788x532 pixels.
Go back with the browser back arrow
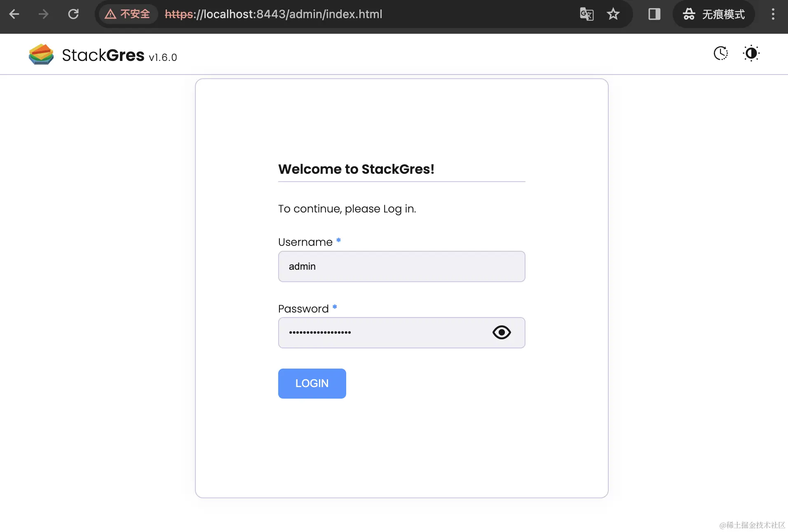(14, 14)
